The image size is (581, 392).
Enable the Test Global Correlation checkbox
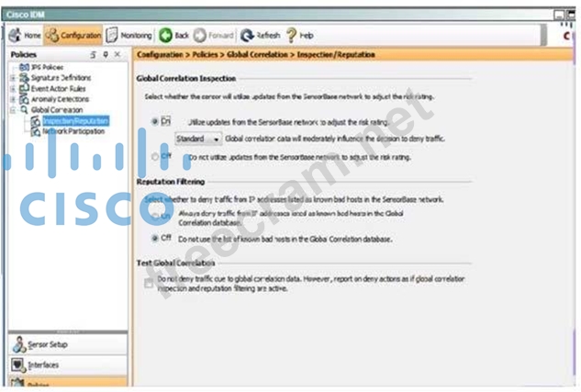point(149,284)
